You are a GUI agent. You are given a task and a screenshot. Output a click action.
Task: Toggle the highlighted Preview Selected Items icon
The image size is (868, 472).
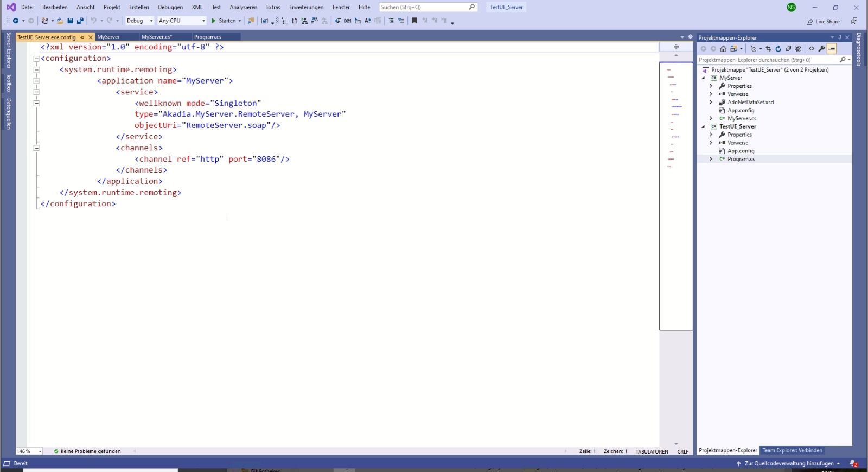(x=832, y=49)
